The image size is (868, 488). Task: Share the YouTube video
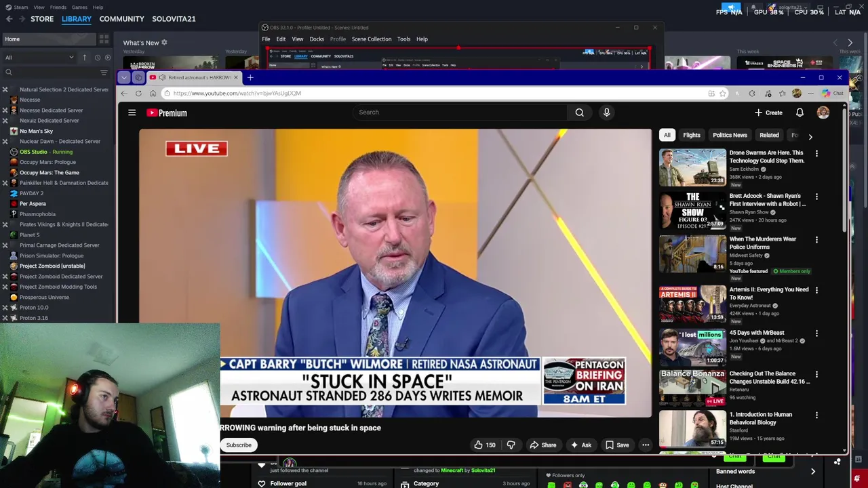point(543,445)
